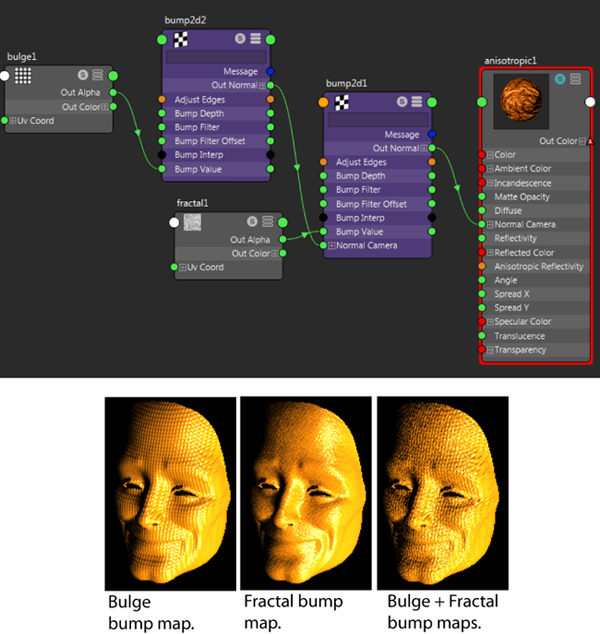The width and height of the screenshot is (600, 634).
Task: Change fractal1 node view mode via lines icon
Action: (x=267, y=221)
